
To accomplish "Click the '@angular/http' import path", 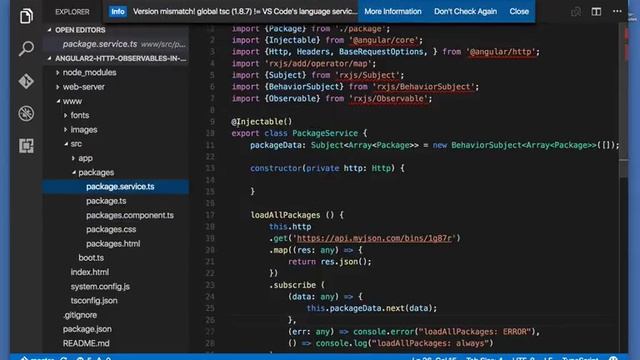I will click(x=501, y=52).
